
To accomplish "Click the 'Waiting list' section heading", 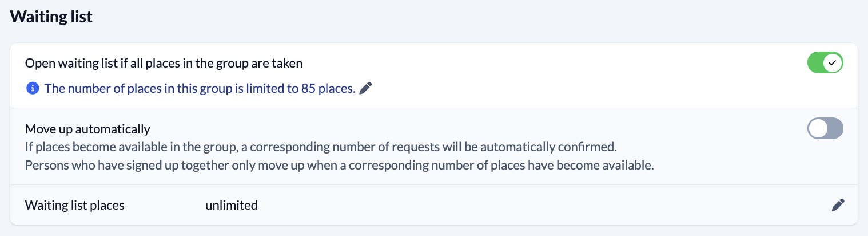I will (51, 17).
